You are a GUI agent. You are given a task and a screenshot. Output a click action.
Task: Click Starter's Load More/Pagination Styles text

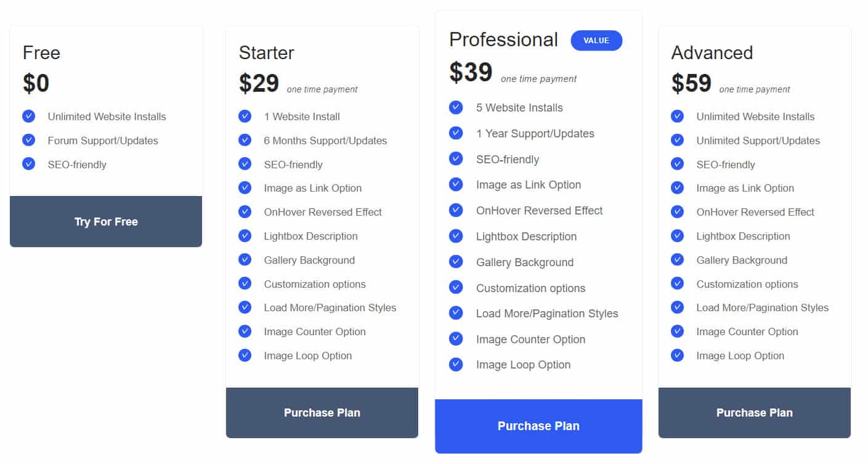tap(330, 307)
